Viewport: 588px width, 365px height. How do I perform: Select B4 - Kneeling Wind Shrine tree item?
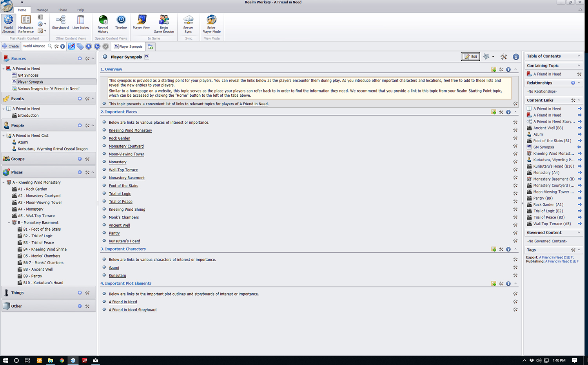point(45,249)
